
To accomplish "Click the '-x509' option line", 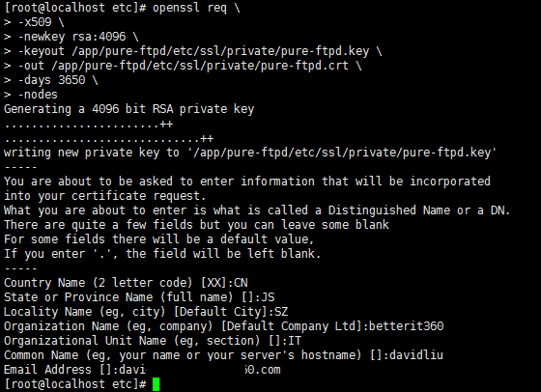I will click(x=35, y=22).
